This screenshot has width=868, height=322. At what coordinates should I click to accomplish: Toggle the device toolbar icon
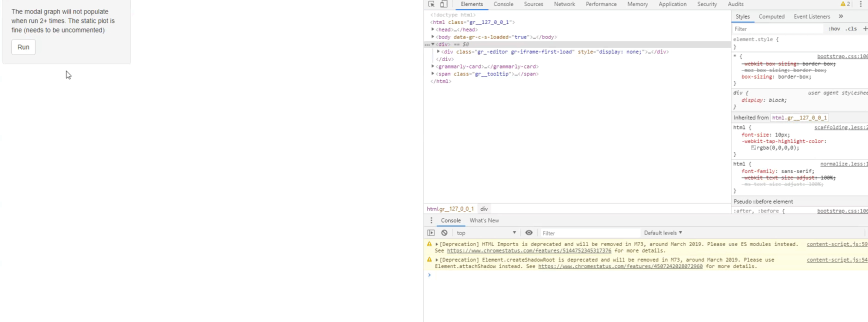[x=443, y=4]
